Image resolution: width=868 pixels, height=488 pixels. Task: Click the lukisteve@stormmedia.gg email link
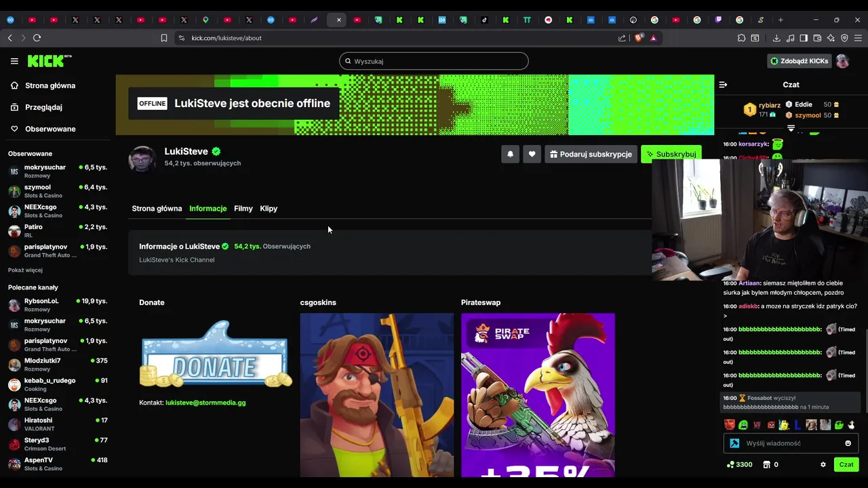(x=205, y=403)
